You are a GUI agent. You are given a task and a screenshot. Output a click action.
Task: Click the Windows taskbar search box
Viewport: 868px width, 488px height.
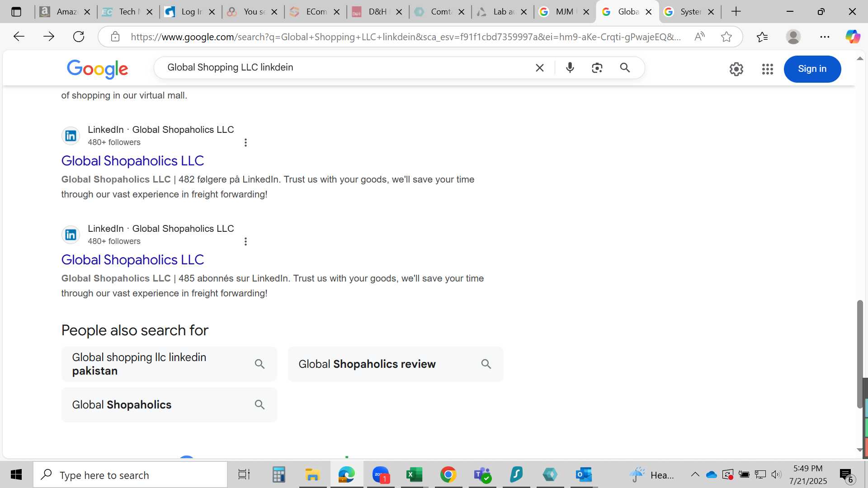tap(131, 474)
